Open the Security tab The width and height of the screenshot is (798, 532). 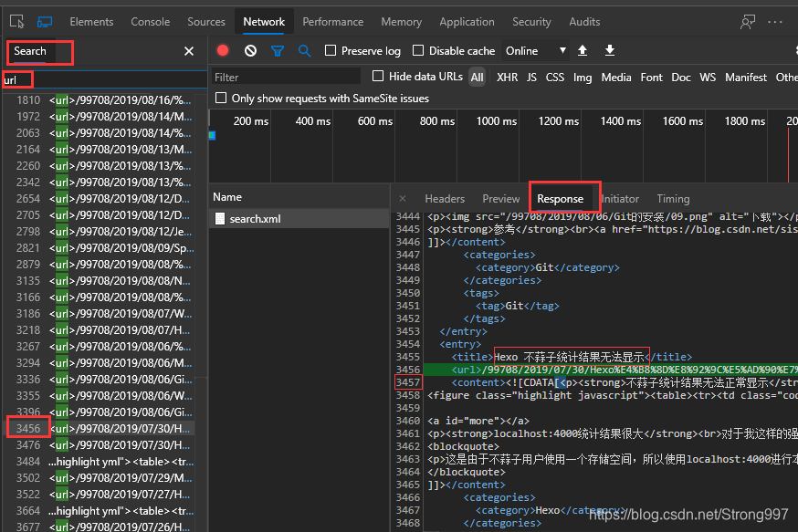click(x=531, y=22)
